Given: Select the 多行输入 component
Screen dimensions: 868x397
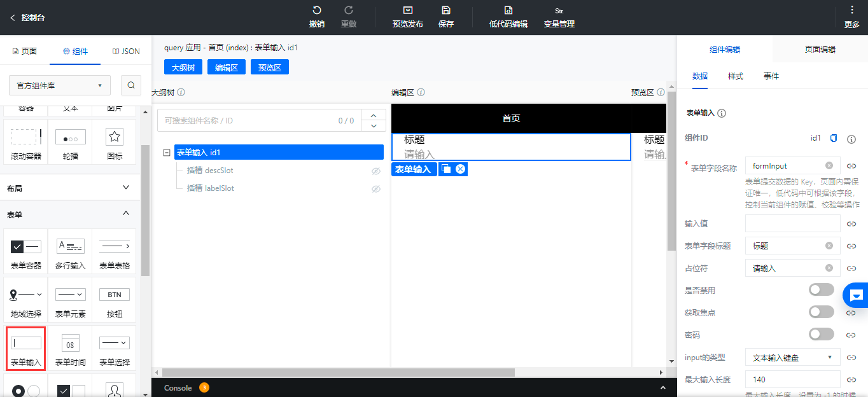Looking at the screenshot, I should 70,253.
